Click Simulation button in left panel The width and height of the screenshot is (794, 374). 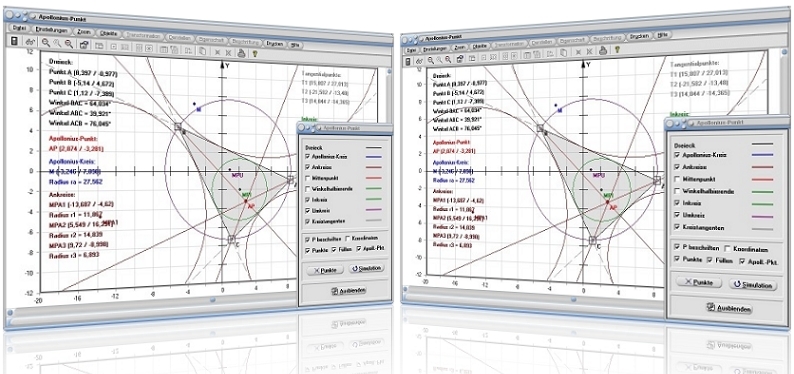(x=367, y=268)
